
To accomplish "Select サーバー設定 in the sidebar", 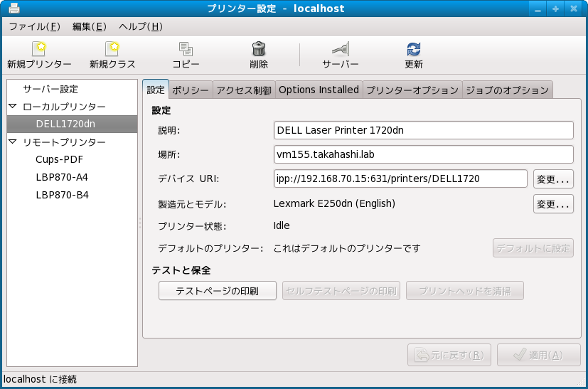I will point(50,90).
